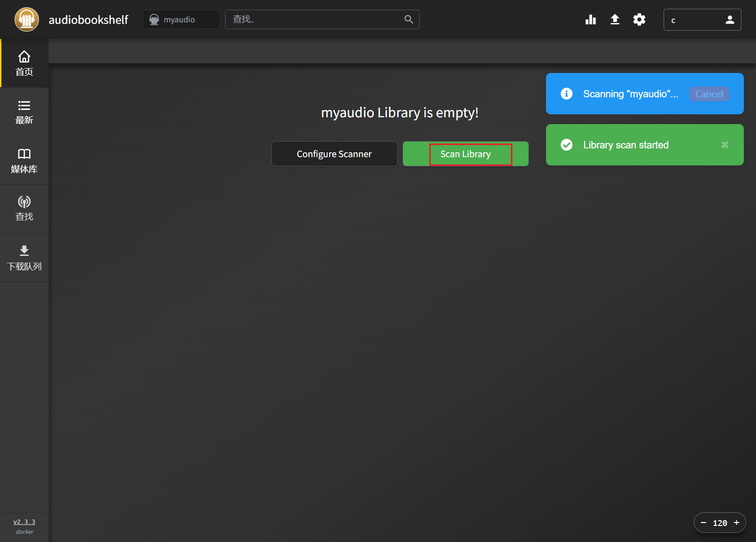Open 最新 latest in sidebar
Image resolution: width=756 pixels, height=542 pixels.
click(24, 112)
